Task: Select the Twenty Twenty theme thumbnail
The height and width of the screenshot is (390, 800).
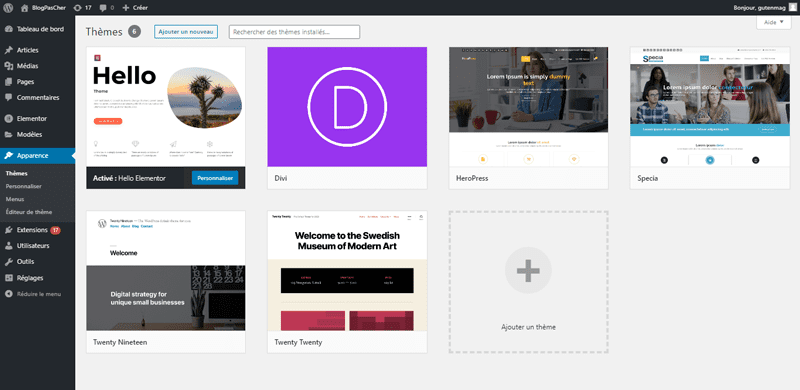Action: coord(347,271)
